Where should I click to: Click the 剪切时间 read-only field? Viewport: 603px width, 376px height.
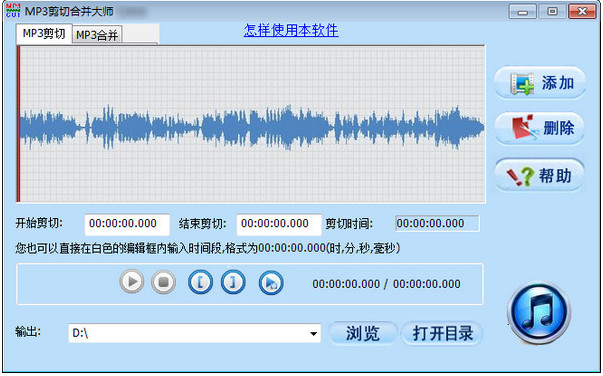click(437, 223)
